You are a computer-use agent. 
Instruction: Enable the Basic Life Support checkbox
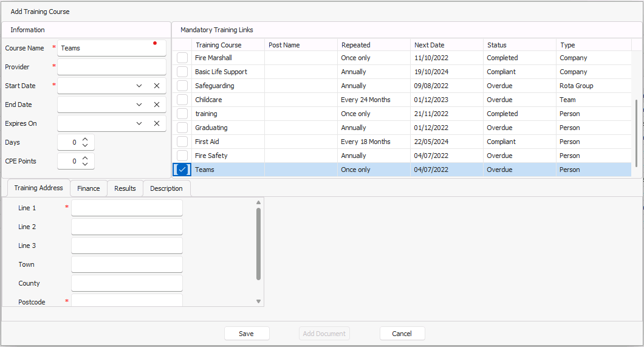(182, 72)
